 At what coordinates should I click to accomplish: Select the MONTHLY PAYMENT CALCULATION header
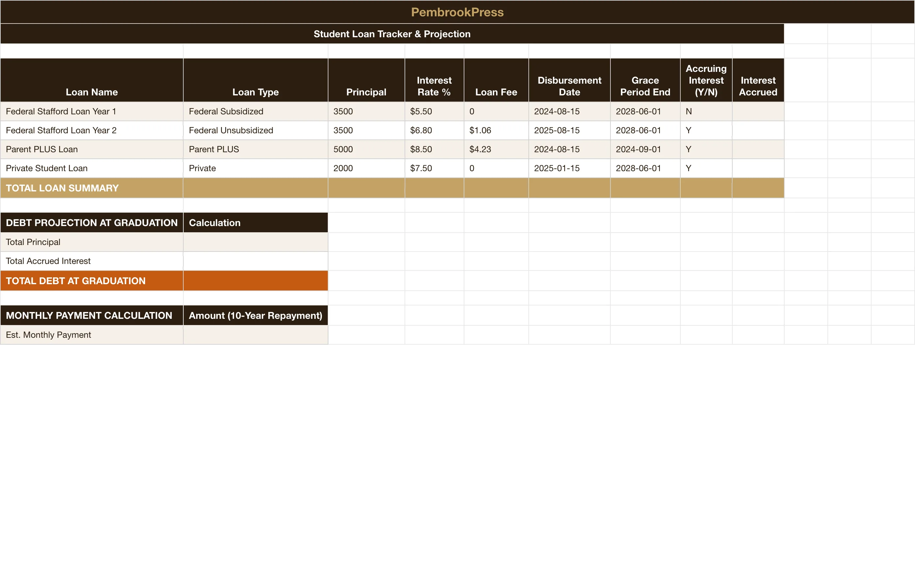(x=91, y=315)
